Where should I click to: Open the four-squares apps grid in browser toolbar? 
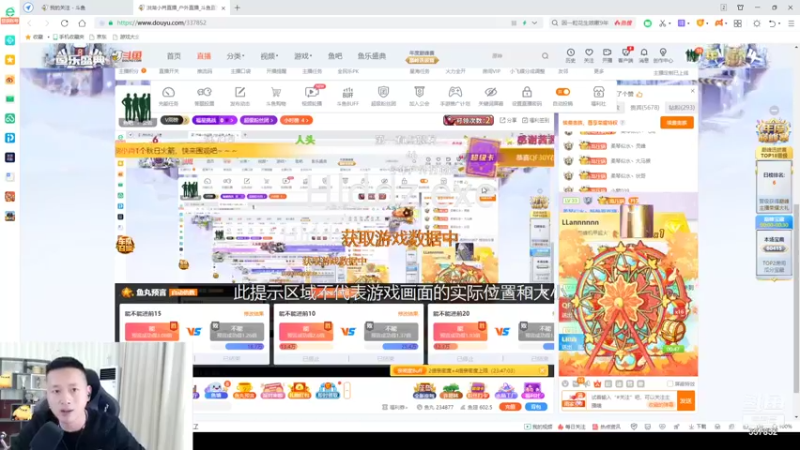(738, 23)
